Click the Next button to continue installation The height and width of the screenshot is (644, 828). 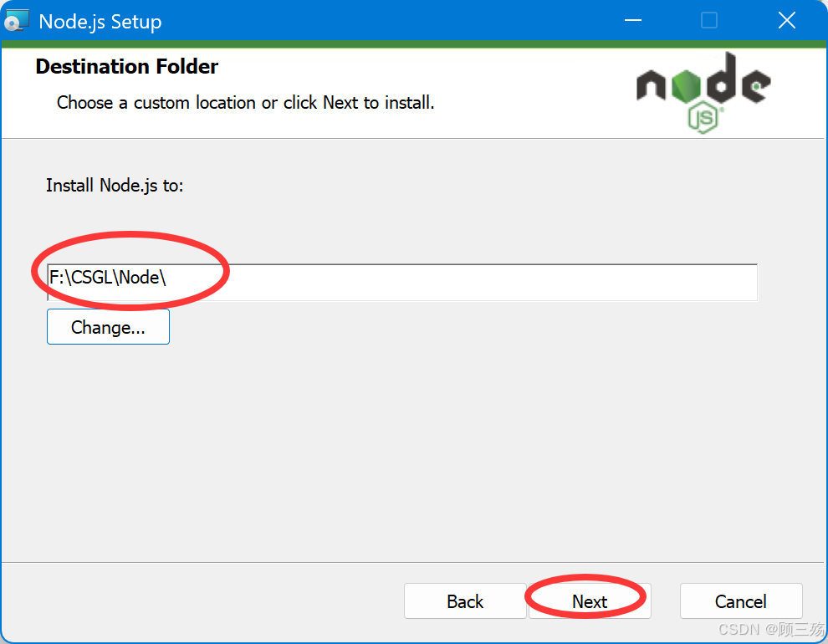click(x=590, y=601)
